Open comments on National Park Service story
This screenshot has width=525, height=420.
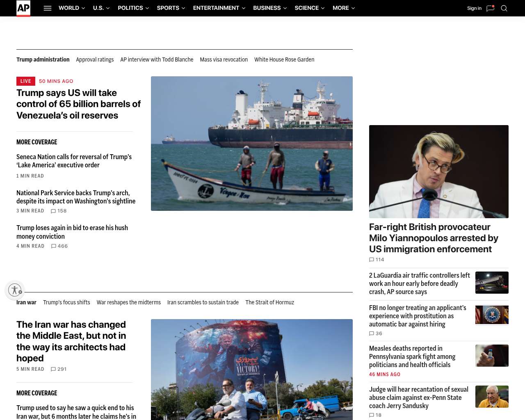[x=59, y=211]
